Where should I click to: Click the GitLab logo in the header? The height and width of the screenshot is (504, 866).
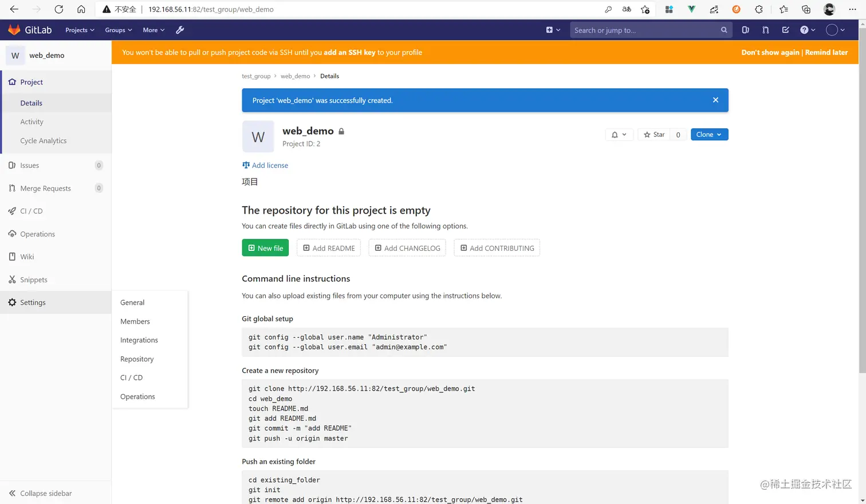(30, 30)
